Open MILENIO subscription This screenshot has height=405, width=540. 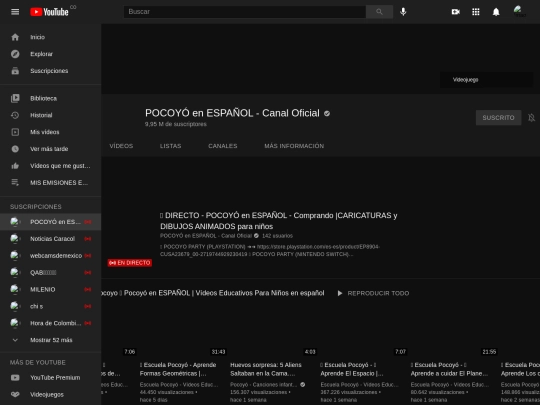[x=50, y=289]
